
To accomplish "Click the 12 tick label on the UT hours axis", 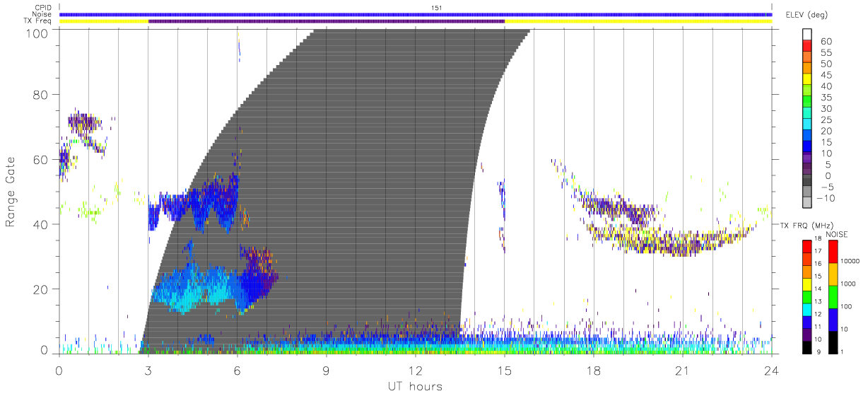I will [x=416, y=371].
